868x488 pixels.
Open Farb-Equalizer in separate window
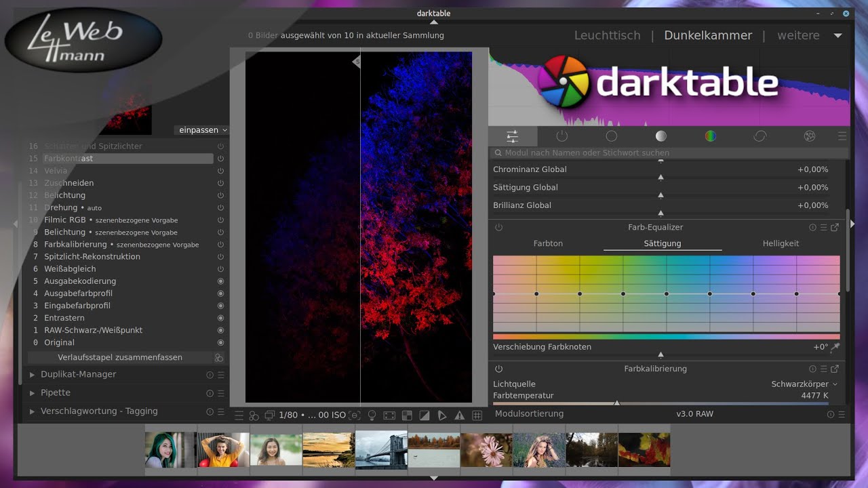coord(835,228)
